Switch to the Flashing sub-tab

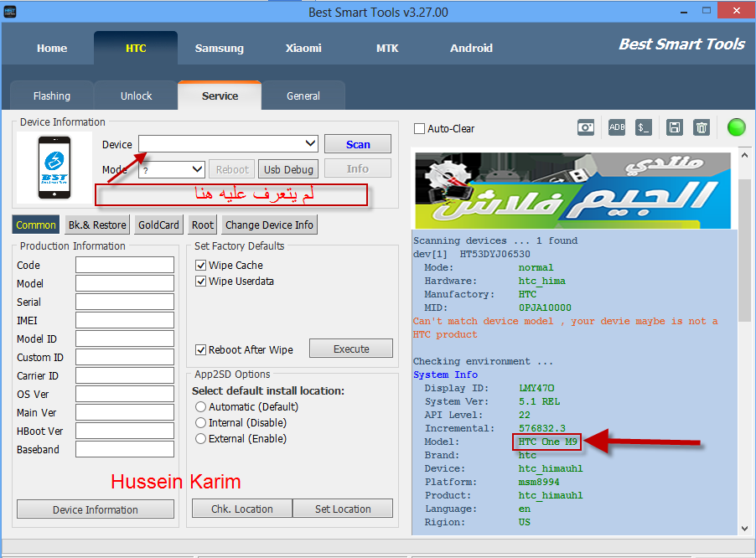pyautogui.click(x=52, y=96)
